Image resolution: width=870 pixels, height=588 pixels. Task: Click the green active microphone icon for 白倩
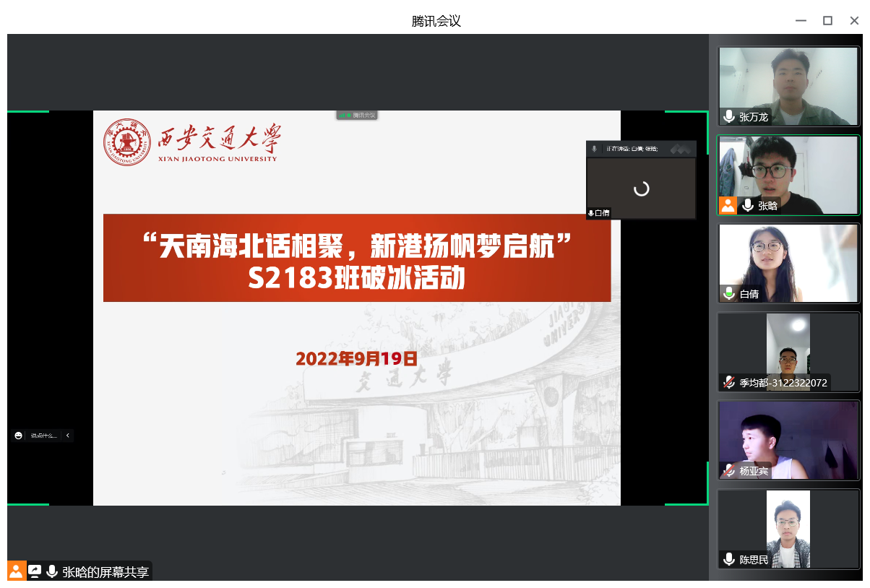[x=729, y=294]
